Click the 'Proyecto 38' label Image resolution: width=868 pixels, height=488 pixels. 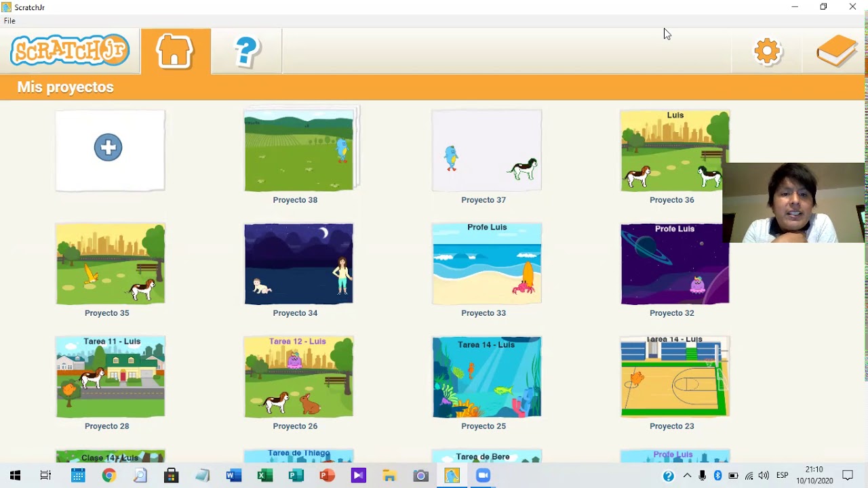[295, 200]
